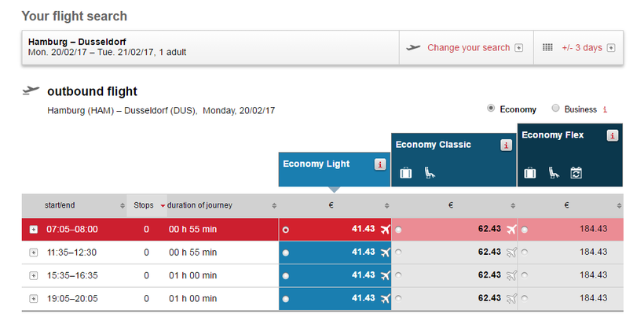Viewport: 644px width, 317px height.
Task: Open the Economy Flex info icon
Action: (x=613, y=135)
